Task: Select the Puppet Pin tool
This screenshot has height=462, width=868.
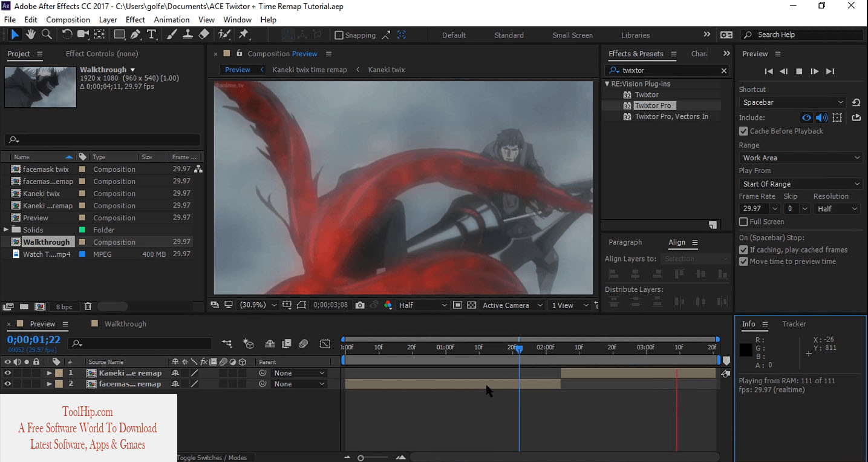Action: pyautogui.click(x=244, y=35)
